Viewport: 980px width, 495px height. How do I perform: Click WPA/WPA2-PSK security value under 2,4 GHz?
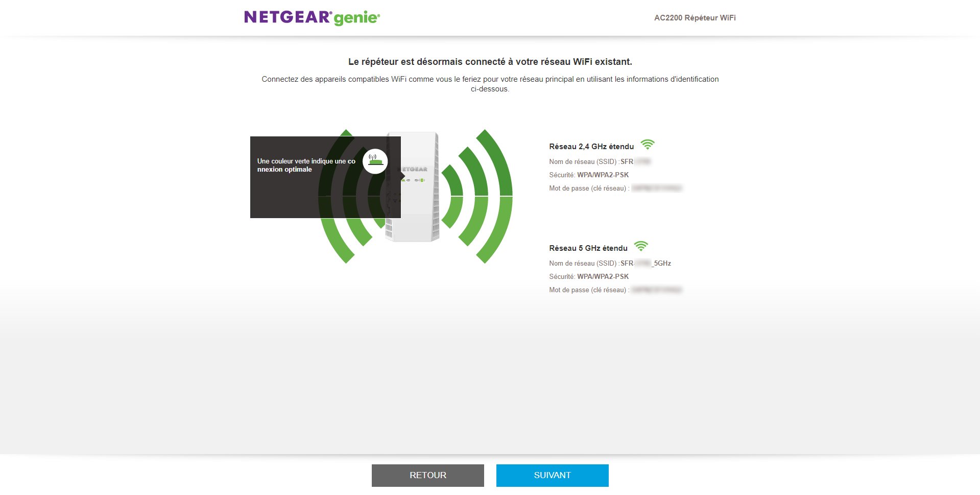coord(603,175)
